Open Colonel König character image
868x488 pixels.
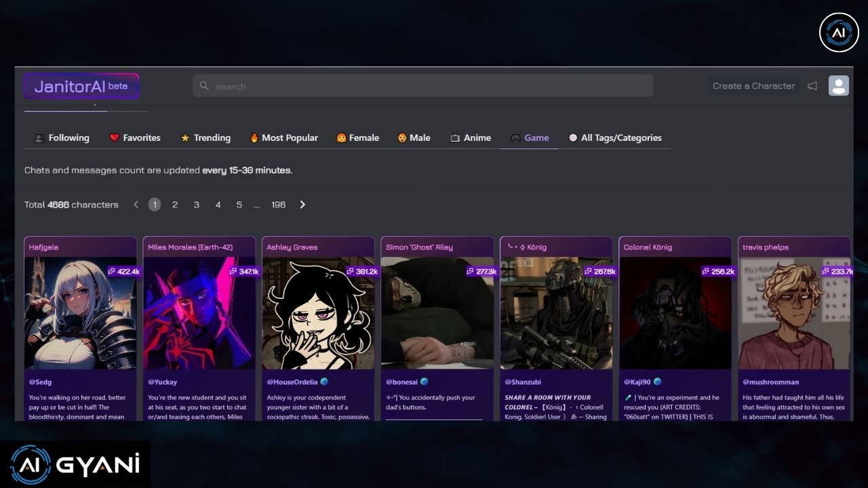click(675, 313)
